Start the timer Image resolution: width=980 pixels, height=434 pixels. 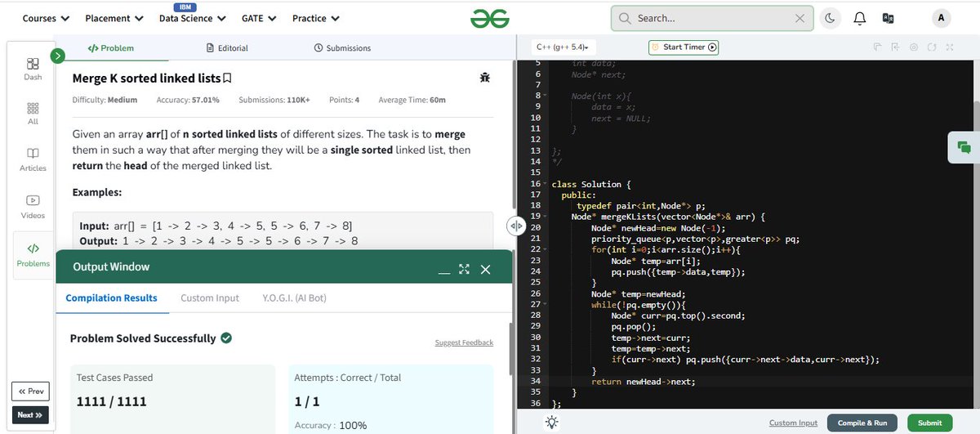tap(684, 47)
